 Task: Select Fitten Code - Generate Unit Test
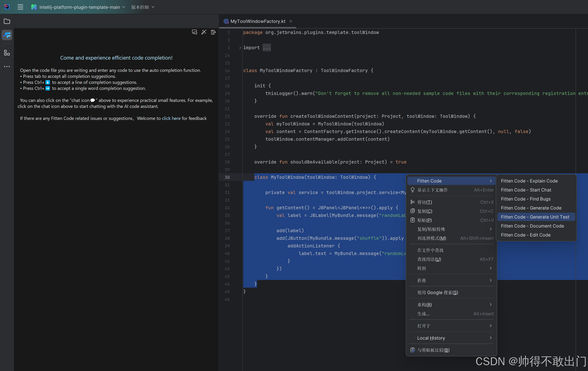tap(536, 217)
